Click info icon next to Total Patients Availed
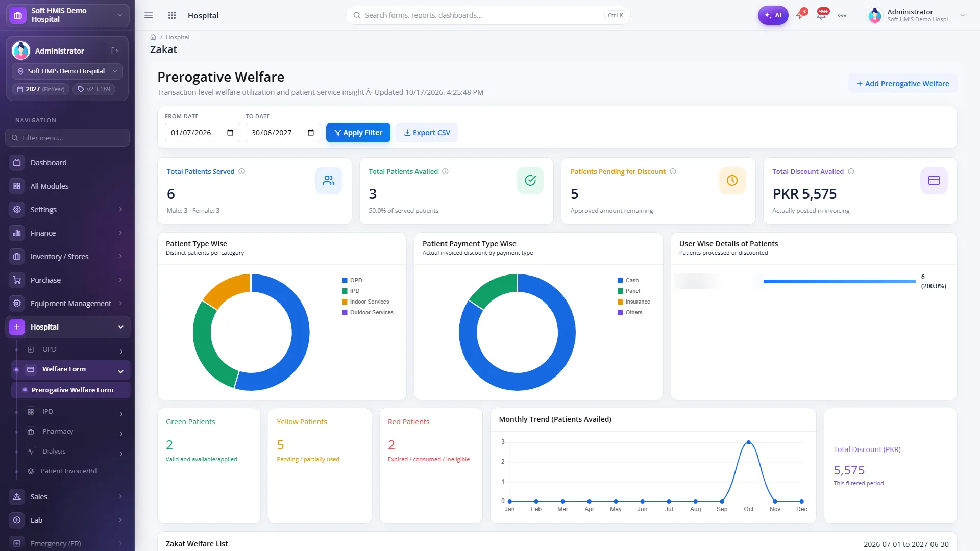Image resolution: width=980 pixels, height=551 pixels. [445, 172]
